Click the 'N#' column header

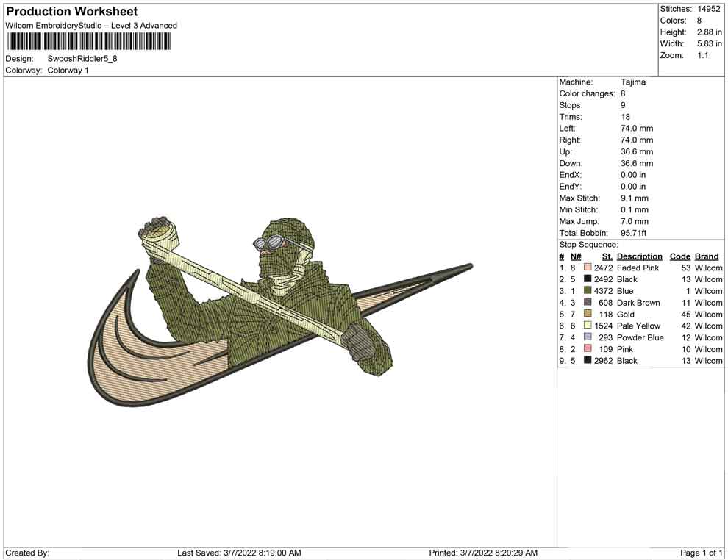(576, 256)
